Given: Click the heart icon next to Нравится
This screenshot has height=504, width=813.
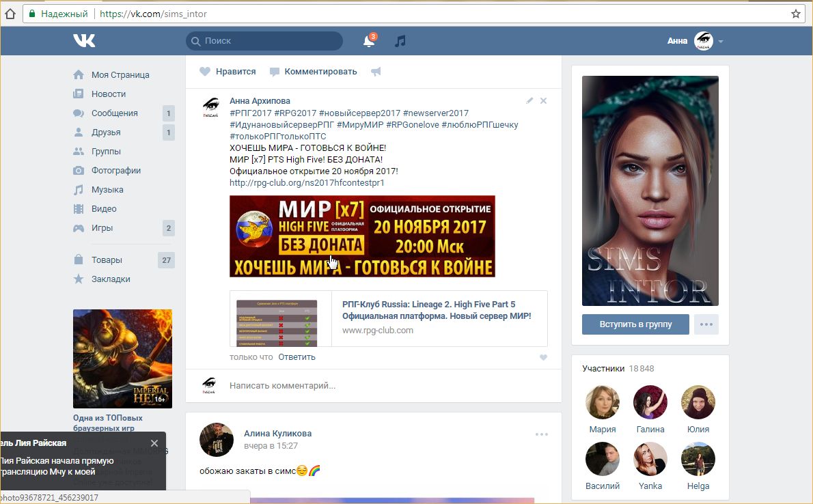Looking at the screenshot, I should [x=205, y=72].
